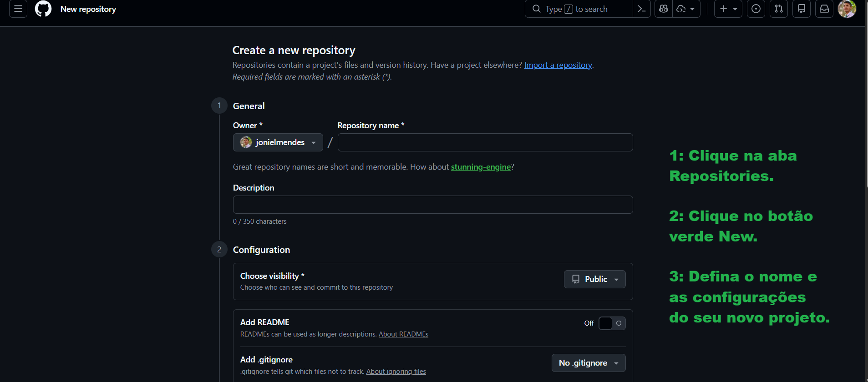Open the Repositories icon in header
Screen dimensions: 868x382
click(802, 9)
